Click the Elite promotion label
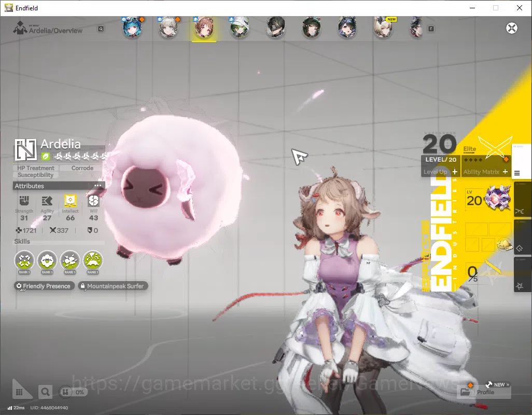 click(470, 149)
